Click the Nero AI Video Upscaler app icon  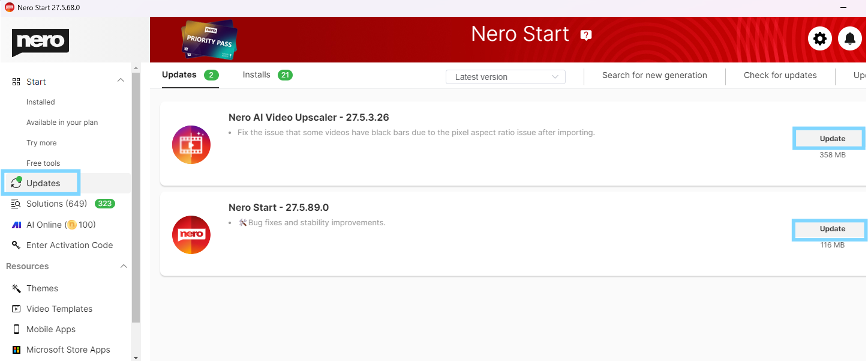coord(191,145)
